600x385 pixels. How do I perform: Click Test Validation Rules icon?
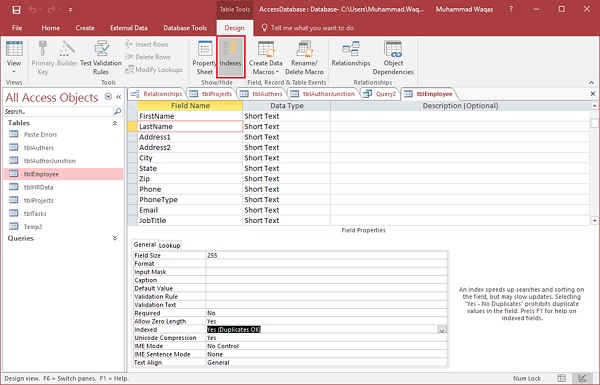(101, 57)
